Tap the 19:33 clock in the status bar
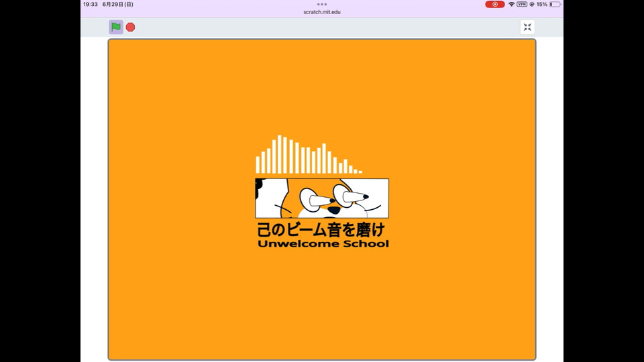The width and height of the screenshot is (644, 362). pyautogui.click(x=91, y=4)
